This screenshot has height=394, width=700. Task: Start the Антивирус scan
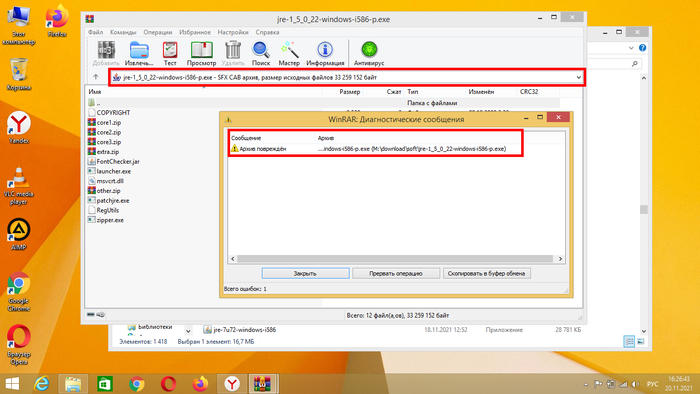(x=369, y=53)
